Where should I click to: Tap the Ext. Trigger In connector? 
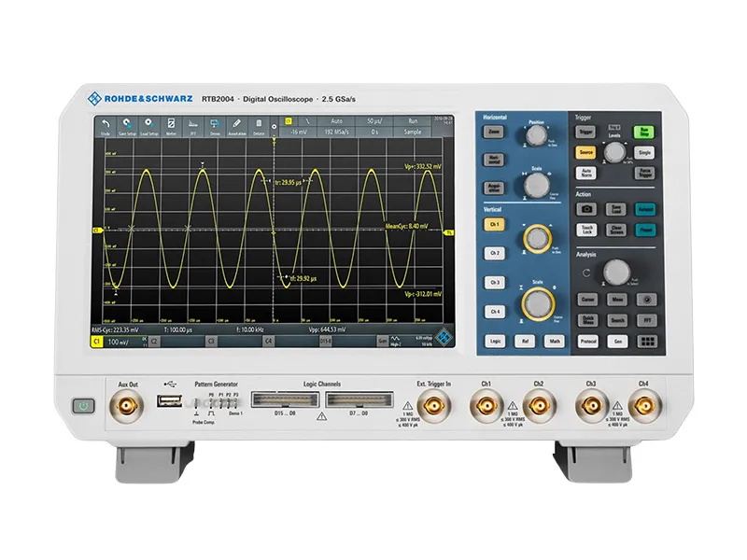pos(433,406)
